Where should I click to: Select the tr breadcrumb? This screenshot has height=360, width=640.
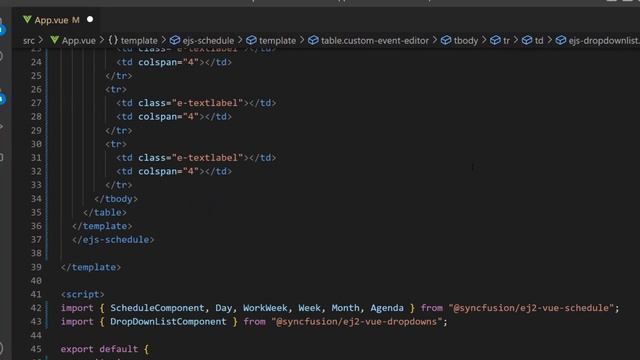506,40
